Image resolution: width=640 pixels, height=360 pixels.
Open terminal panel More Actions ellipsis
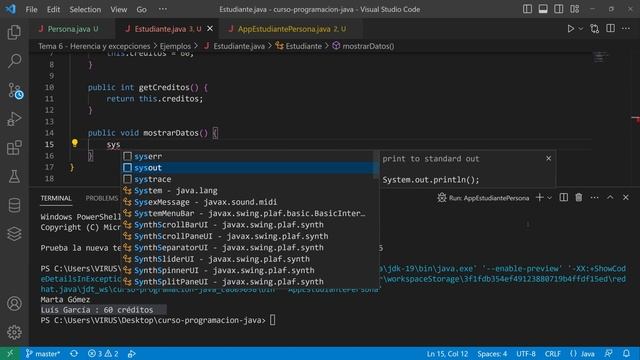click(594, 198)
